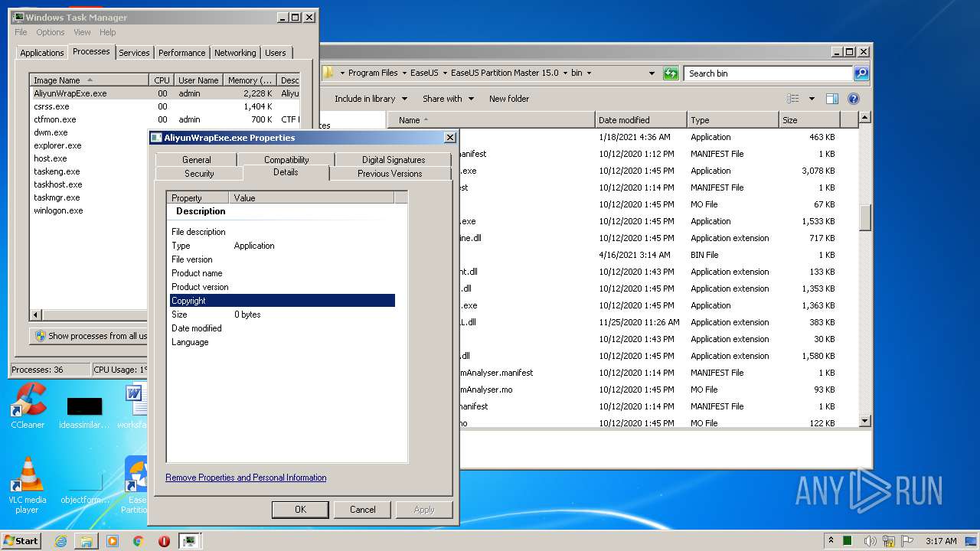Launch Windows Media Player from the taskbar
The height and width of the screenshot is (551, 980).
tap(113, 541)
